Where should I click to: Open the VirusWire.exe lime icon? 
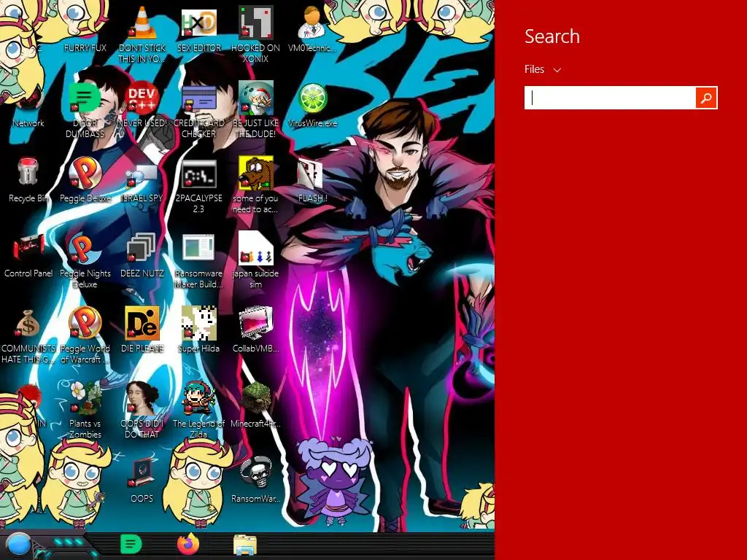[x=312, y=98]
